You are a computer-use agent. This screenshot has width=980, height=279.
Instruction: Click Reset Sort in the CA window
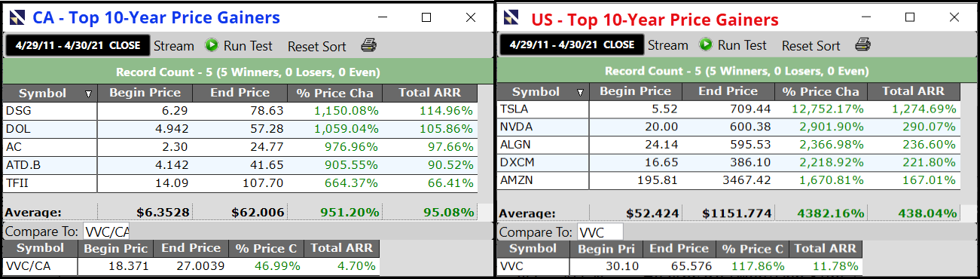tap(317, 46)
